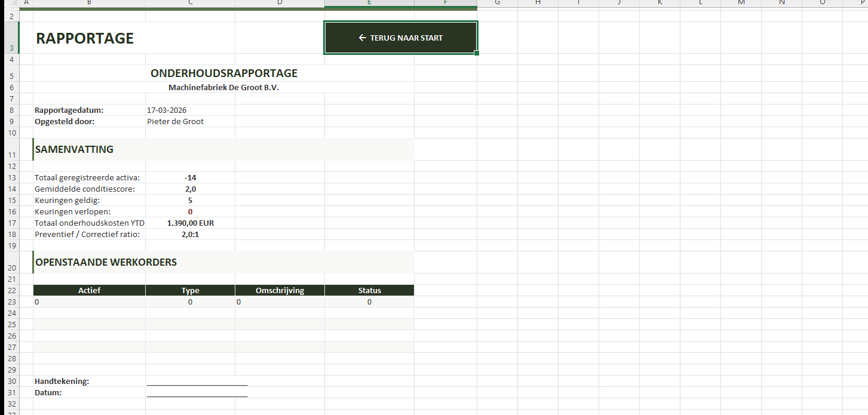This screenshot has width=868, height=415.
Task: Click the Type table column header
Action: [x=190, y=290]
